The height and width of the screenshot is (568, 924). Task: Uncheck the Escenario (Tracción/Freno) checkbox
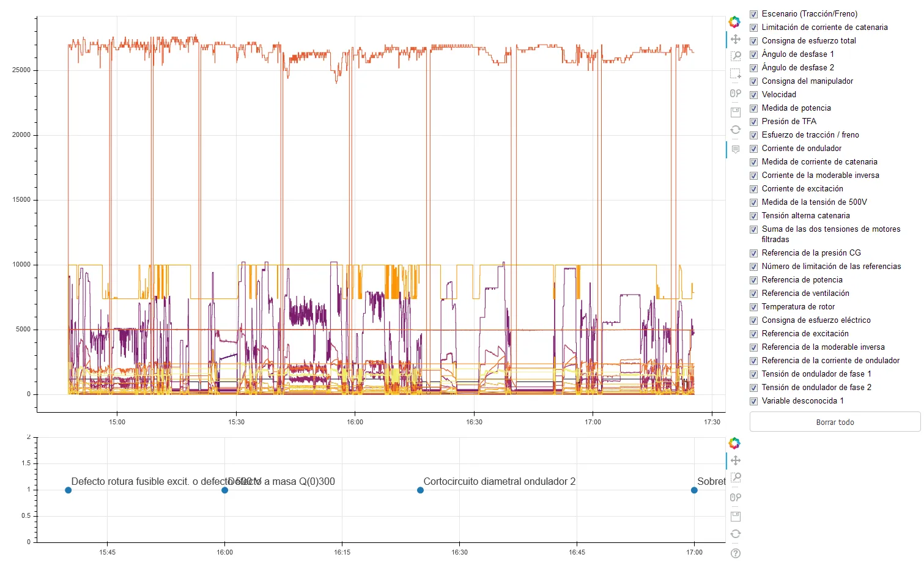tap(754, 14)
